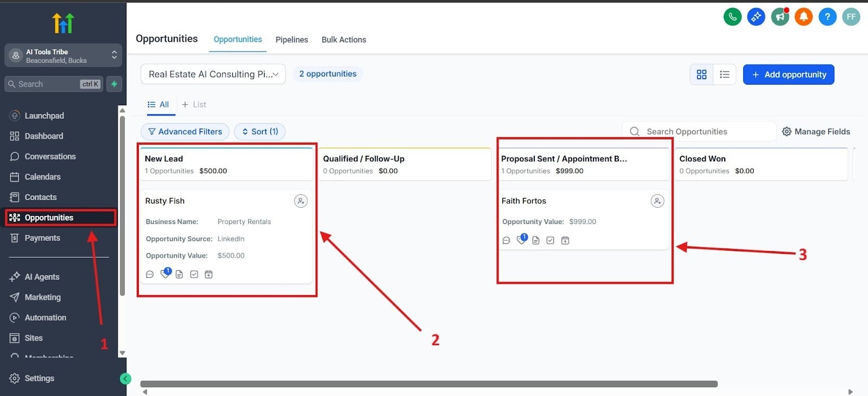Open the Sort (1) dropdown

point(259,132)
